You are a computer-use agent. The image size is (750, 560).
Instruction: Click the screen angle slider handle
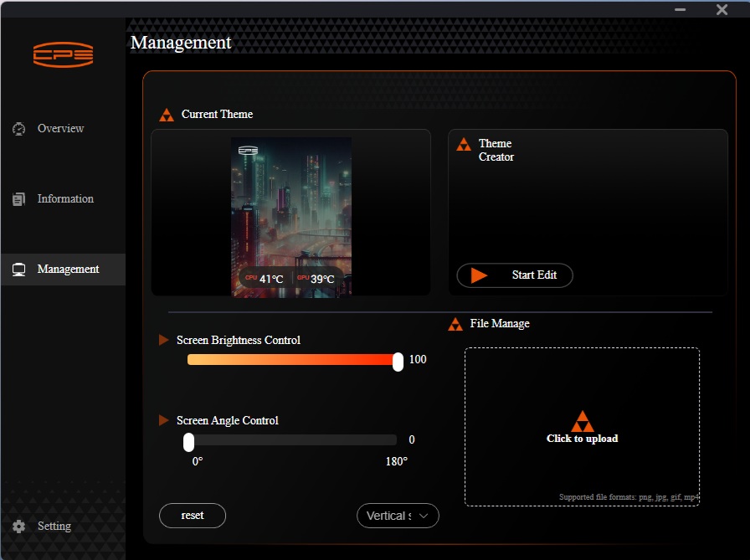pyautogui.click(x=189, y=442)
